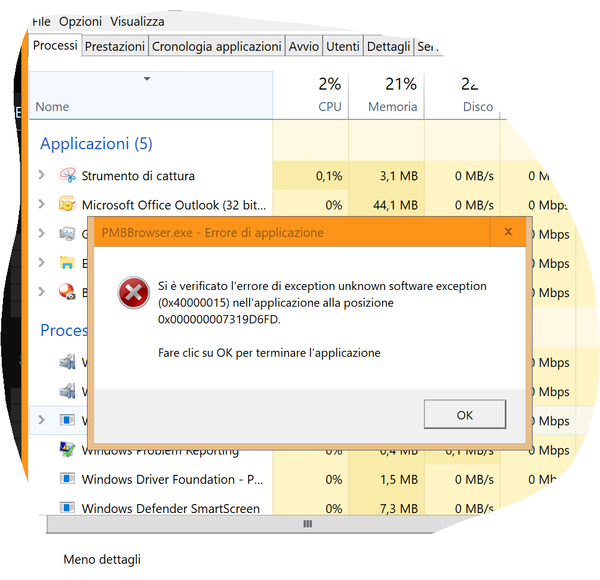
Task: Click the Windows Defender SmartScreen process icon
Action: pyautogui.click(x=67, y=507)
